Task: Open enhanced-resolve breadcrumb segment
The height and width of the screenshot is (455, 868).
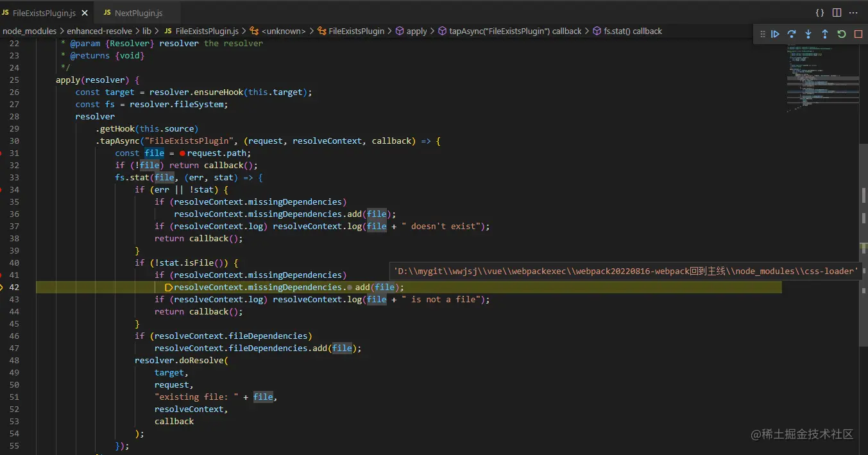Action: point(100,31)
